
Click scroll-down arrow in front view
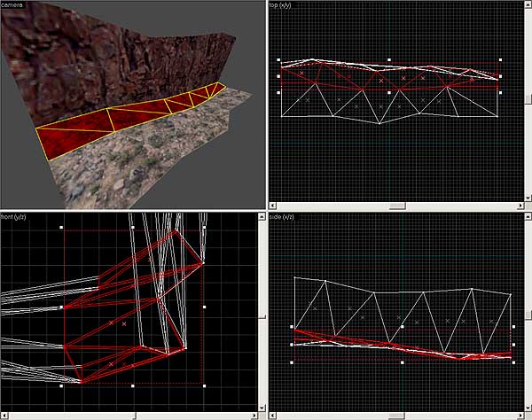click(260, 407)
